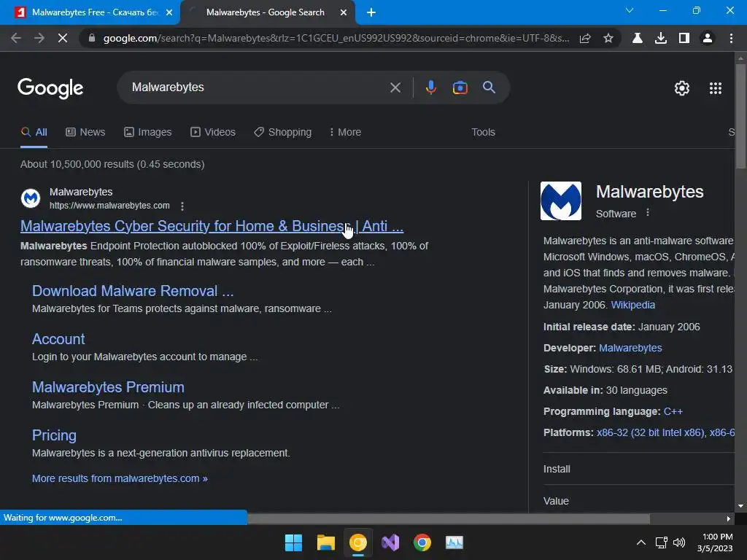
Task: Click the Google logo
Action: [50, 88]
